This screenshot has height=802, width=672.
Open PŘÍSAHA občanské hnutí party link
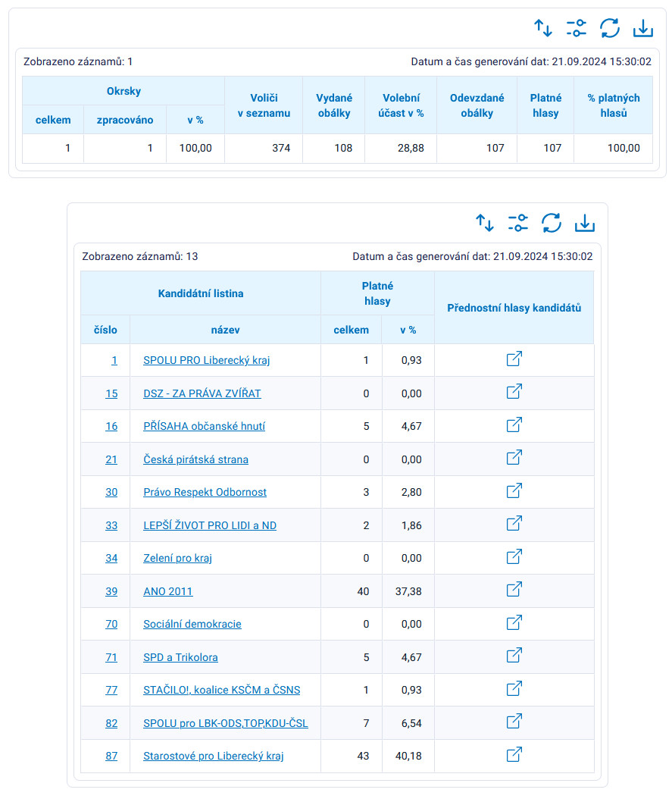pos(204,426)
